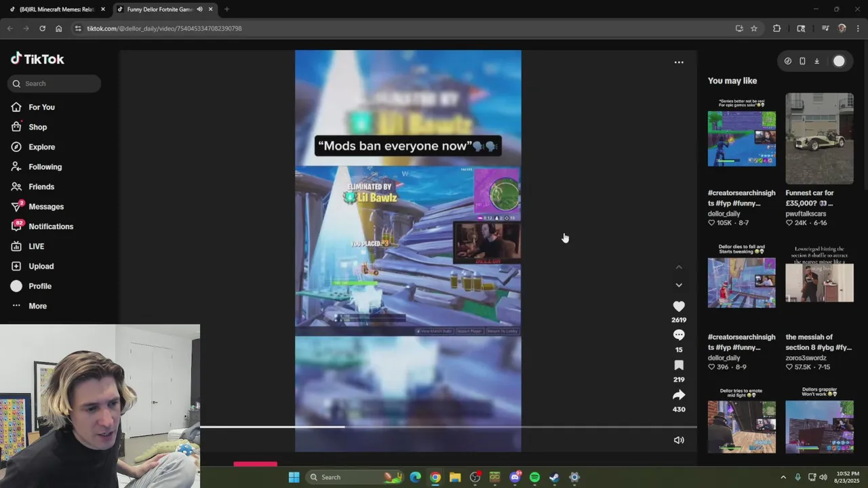Click the download desktop app icon

816,61
